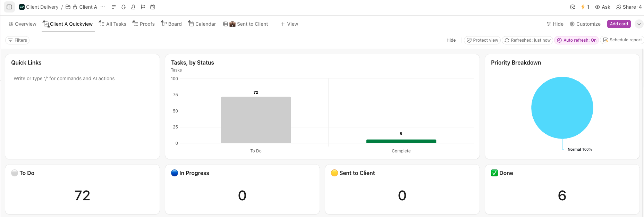Click the person icon in the breadcrumb bar

tap(133, 7)
